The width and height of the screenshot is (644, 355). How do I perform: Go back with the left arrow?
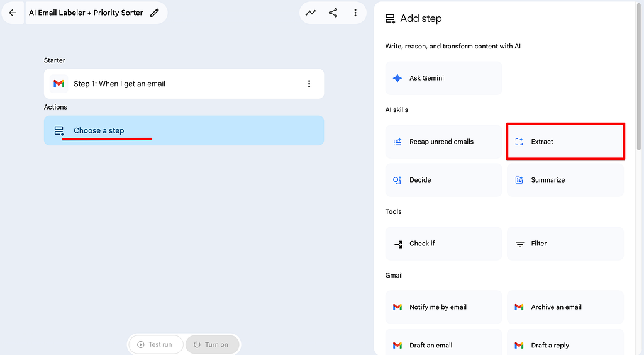pyautogui.click(x=13, y=13)
